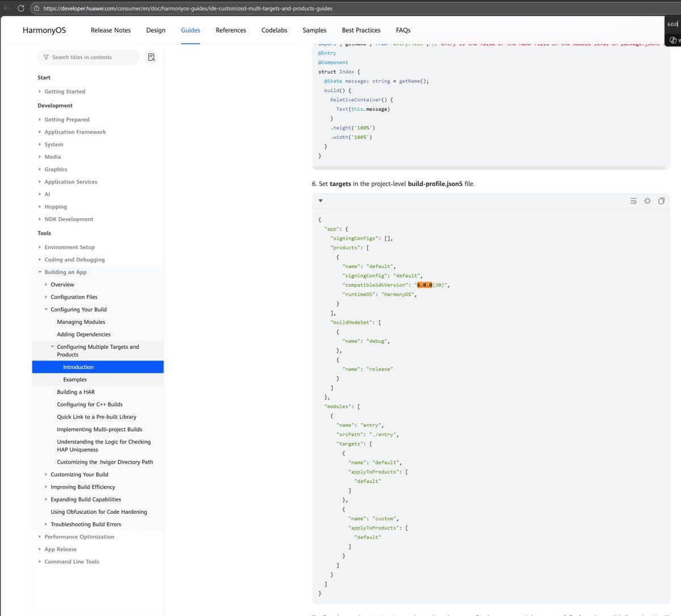Toggle word wrap icon in code block
The image size is (681, 616).
[x=633, y=201]
